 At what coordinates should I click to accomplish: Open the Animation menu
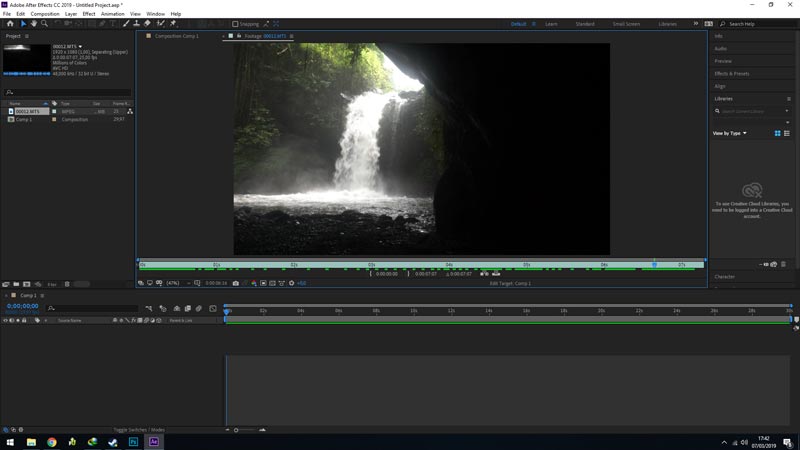coord(112,14)
